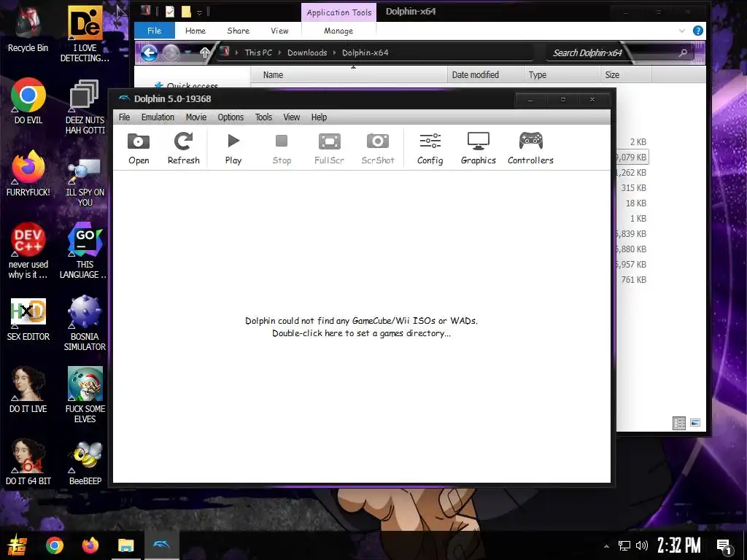Viewport: 747px width, 560px height.
Task: Switch to Explorer's View ribbon tab
Action: (279, 31)
